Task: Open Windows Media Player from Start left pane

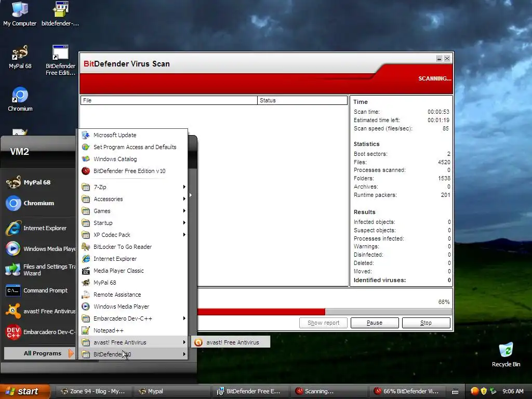Action: pos(40,249)
